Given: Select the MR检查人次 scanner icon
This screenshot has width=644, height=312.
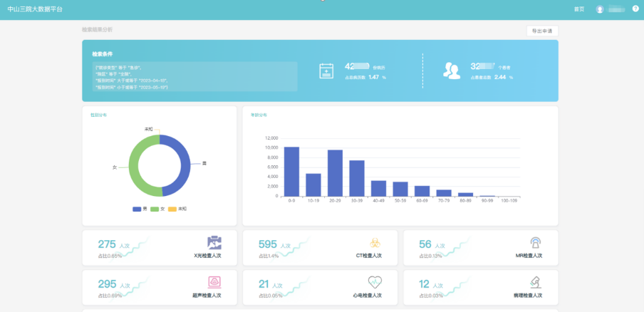Looking at the screenshot, I should coord(535,243).
